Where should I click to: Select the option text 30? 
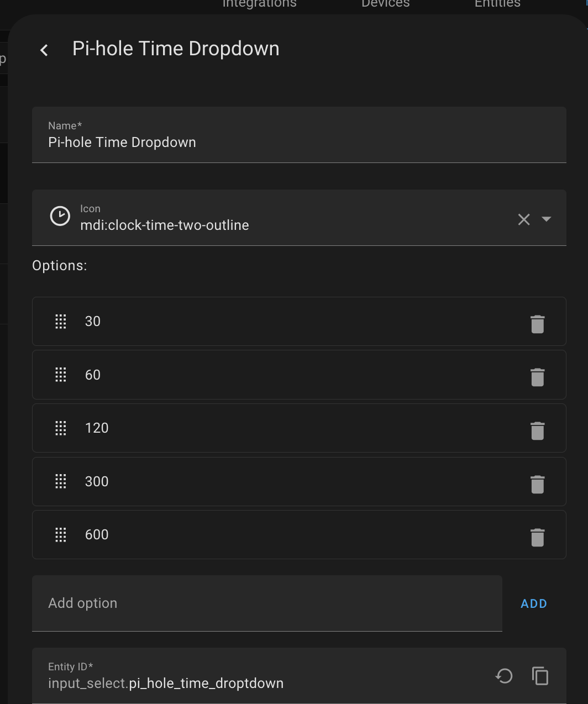(93, 322)
